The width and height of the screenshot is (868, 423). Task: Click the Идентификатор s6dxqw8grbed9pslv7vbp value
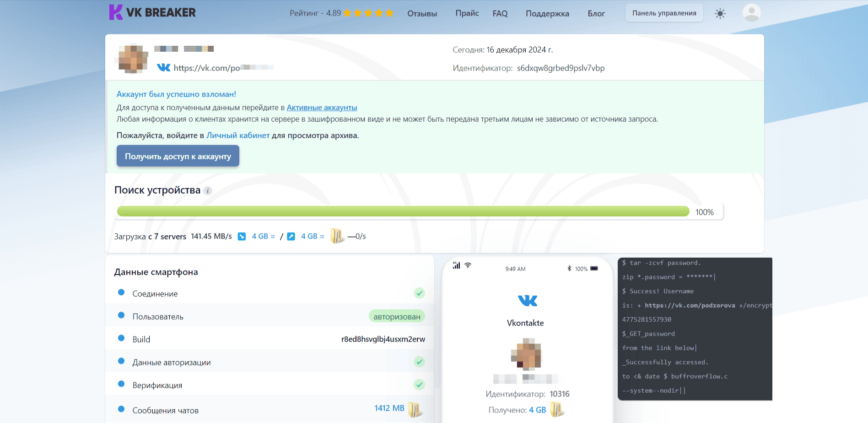tap(561, 68)
